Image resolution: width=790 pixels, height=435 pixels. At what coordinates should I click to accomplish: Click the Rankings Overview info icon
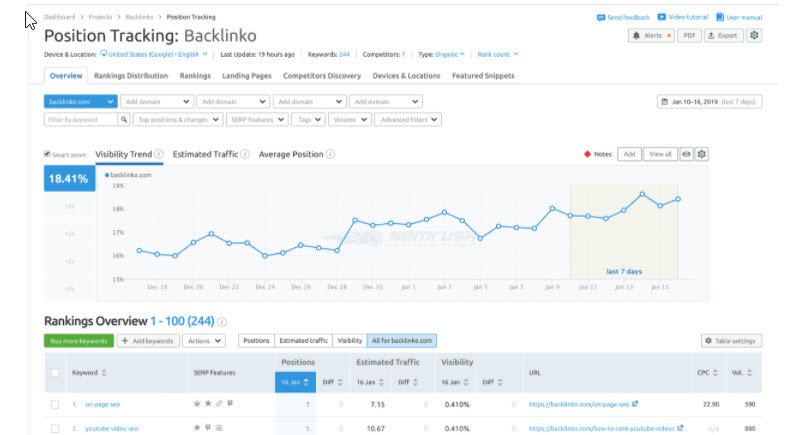pos(222,322)
